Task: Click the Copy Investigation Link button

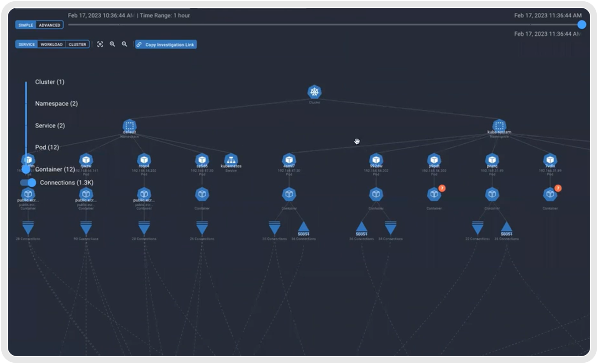Action: (166, 44)
